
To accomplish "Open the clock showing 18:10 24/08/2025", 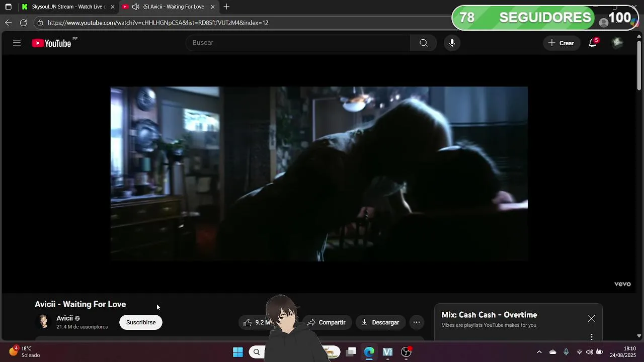I will tap(623, 352).
